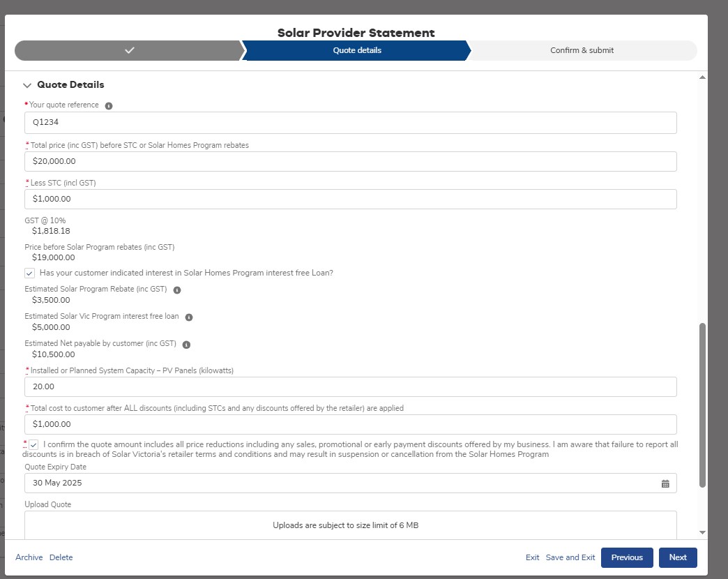Click the Solar Provider Statement heading
The height and width of the screenshot is (579, 728).
pos(356,33)
